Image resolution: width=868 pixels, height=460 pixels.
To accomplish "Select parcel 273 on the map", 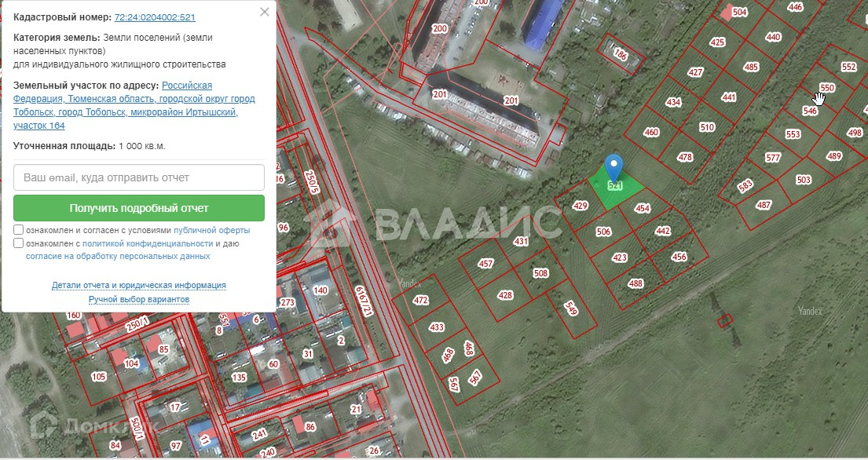I will 288,302.
